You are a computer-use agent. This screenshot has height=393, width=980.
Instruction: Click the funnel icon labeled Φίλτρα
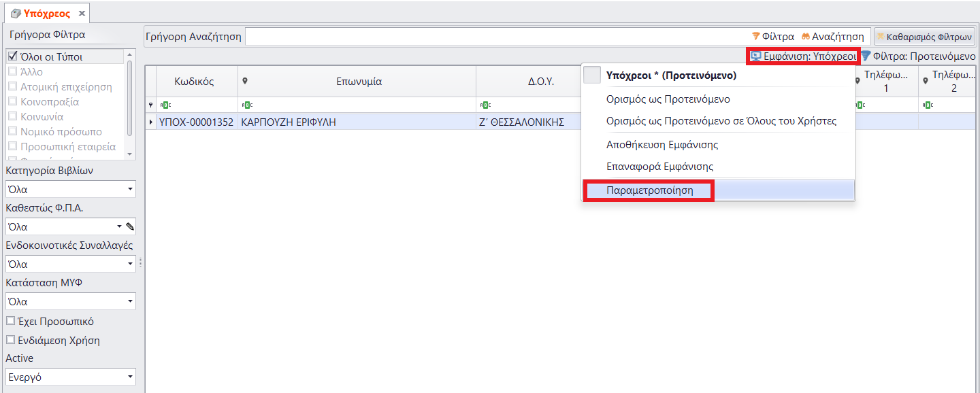[755, 37]
